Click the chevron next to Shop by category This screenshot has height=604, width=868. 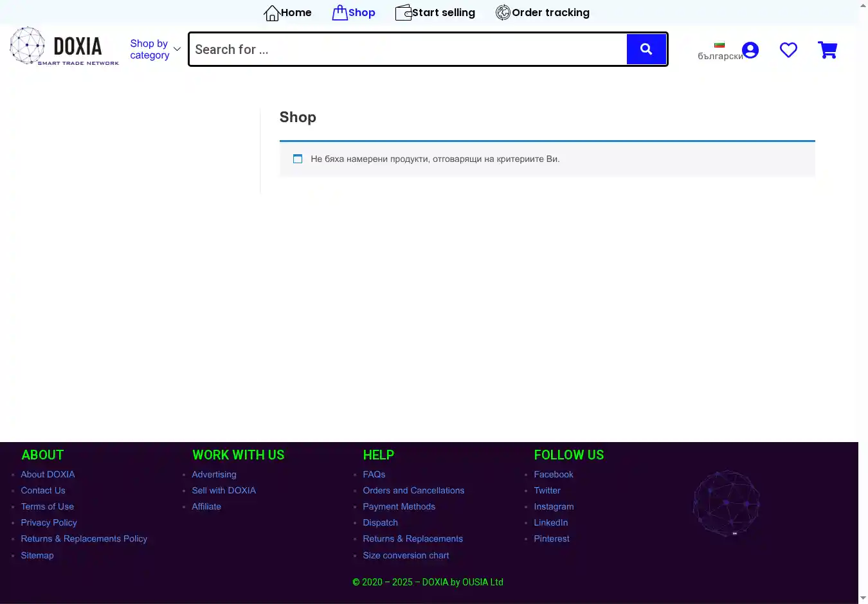click(x=177, y=49)
